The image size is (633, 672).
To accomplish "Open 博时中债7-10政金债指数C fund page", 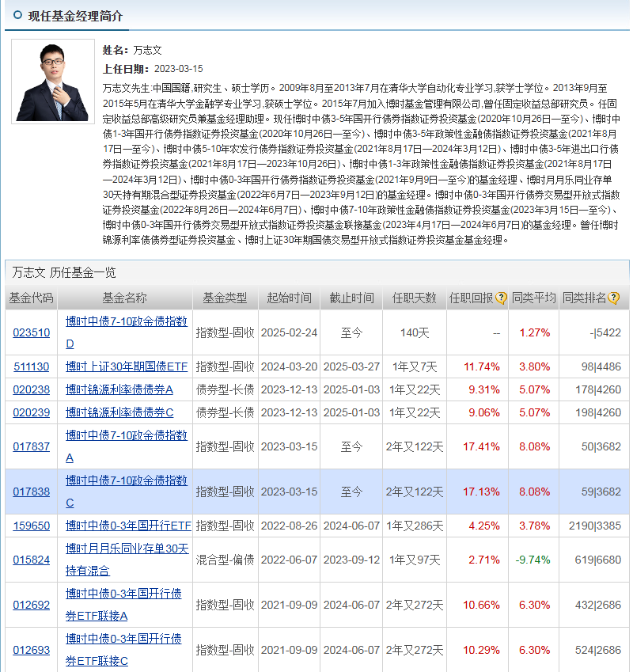I will (127, 492).
